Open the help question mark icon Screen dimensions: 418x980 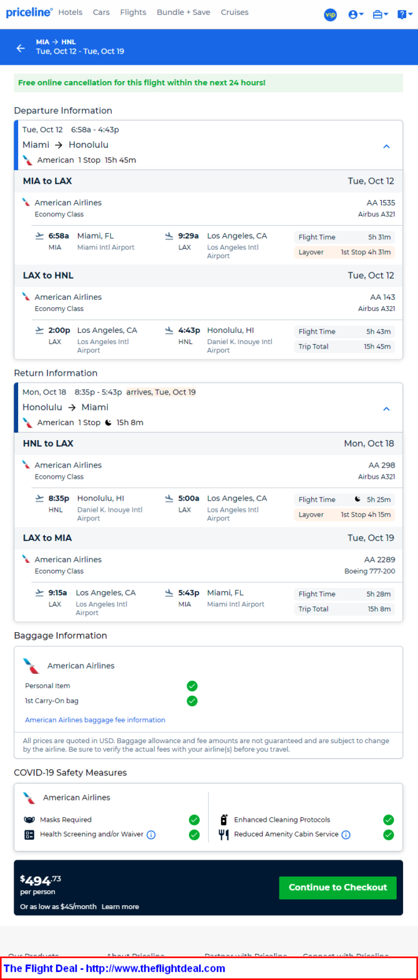404,14
